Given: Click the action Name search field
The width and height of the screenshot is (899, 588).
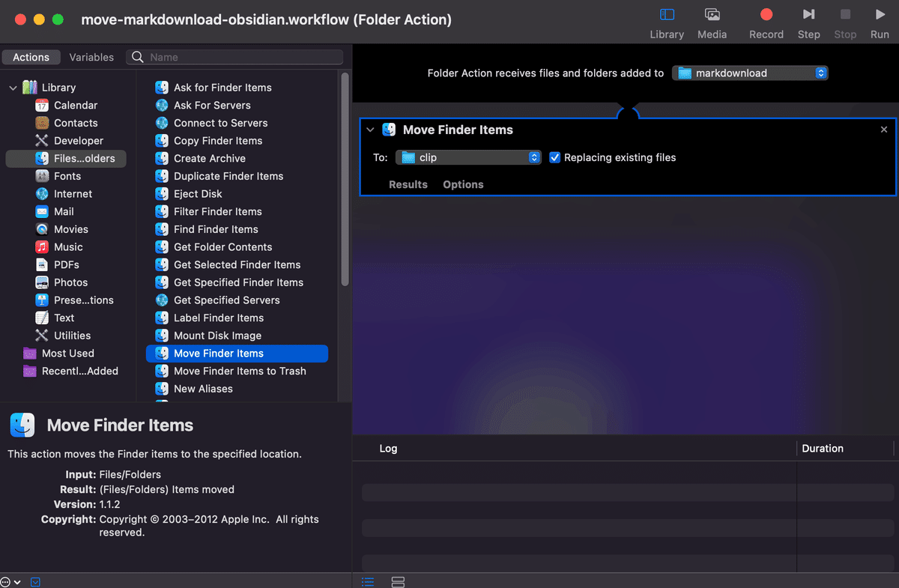Looking at the screenshot, I should [235, 57].
